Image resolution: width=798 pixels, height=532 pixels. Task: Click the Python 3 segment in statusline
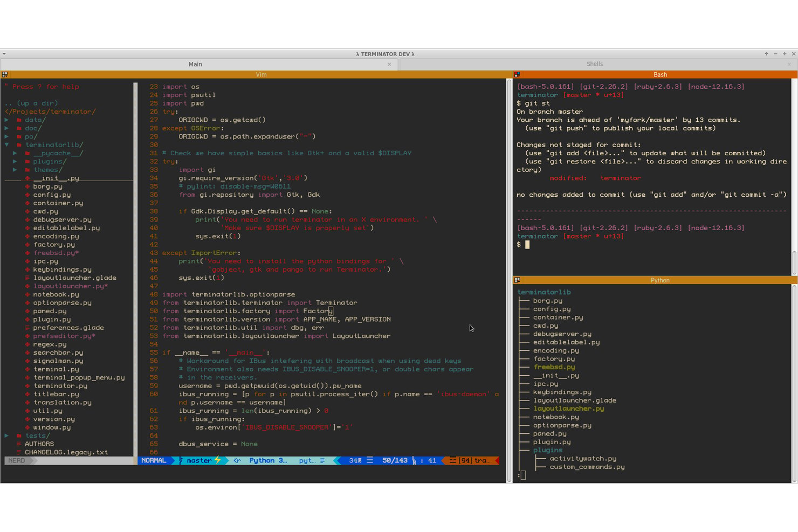(268, 460)
